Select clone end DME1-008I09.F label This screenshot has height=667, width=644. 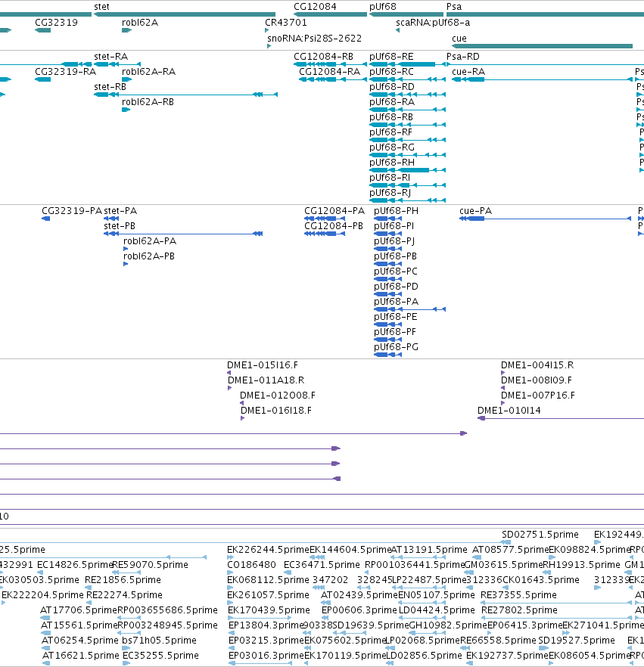[x=537, y=380]
